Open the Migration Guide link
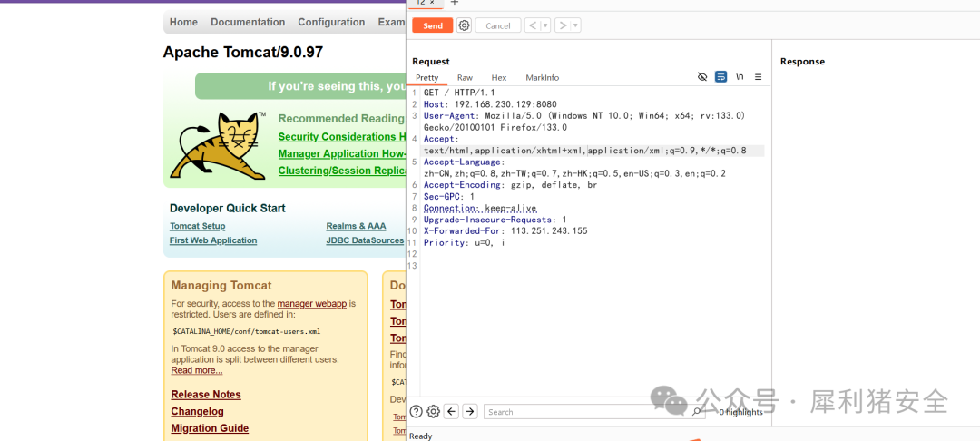The image size is (980, 441). point(210,428)
